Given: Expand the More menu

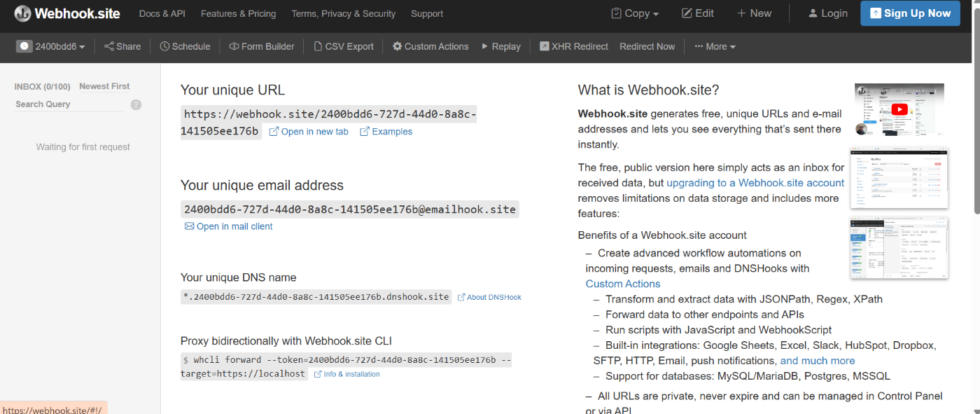Looking at the screenshot, I should 715,46.
